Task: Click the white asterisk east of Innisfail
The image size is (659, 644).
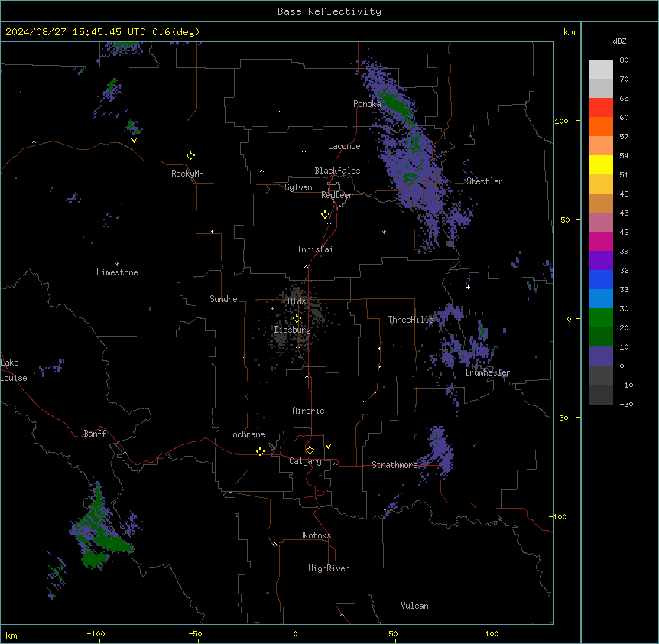Action: (384, 232)
